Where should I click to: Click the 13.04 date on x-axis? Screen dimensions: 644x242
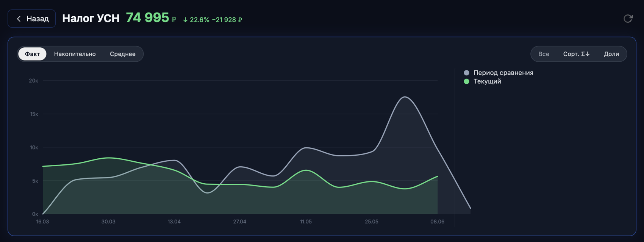tap(174, 222)
